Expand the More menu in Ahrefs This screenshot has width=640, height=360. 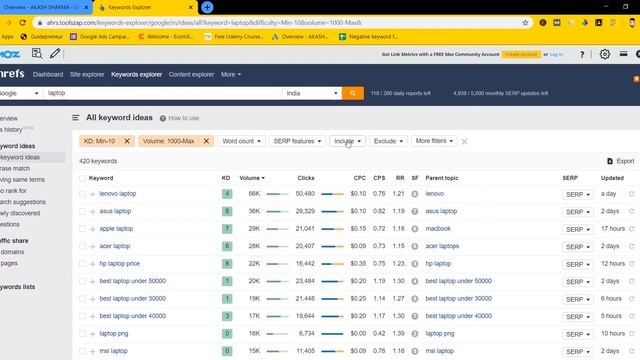231,75
